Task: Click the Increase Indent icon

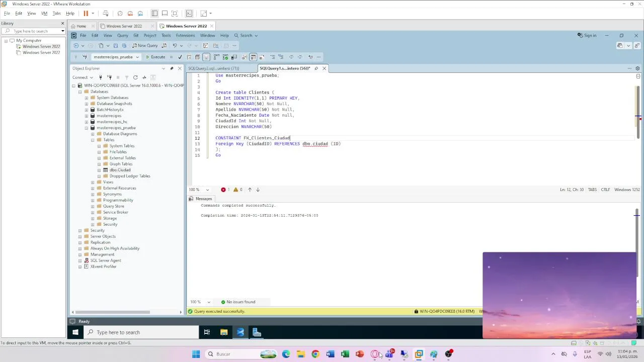Action: pyautogui.click(x=300, y=57)
